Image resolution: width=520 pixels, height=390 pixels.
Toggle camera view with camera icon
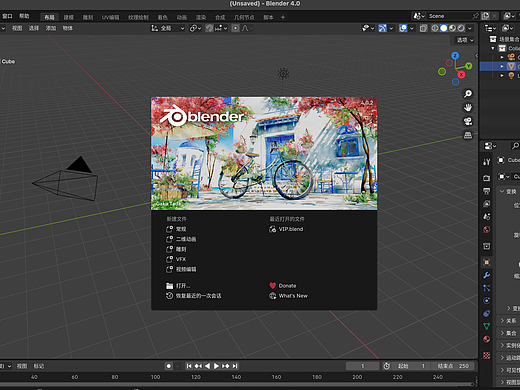[x=468, y=121]
